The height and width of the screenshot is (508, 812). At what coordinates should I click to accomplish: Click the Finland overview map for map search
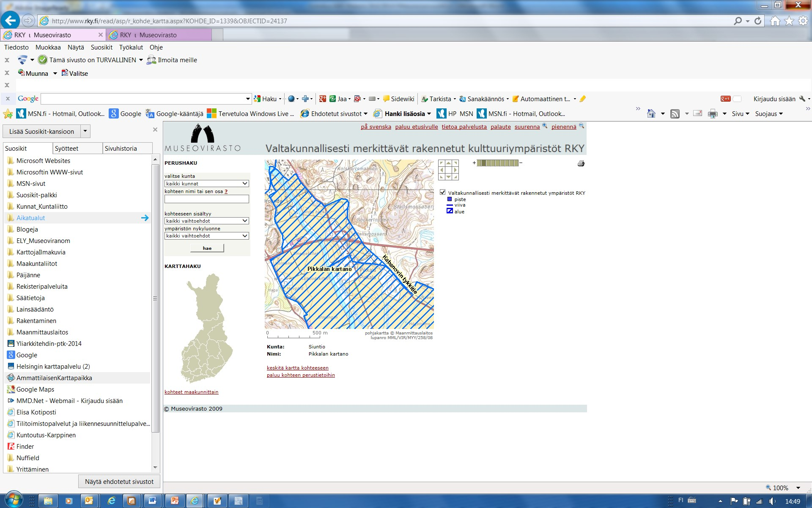pos(207,328)
